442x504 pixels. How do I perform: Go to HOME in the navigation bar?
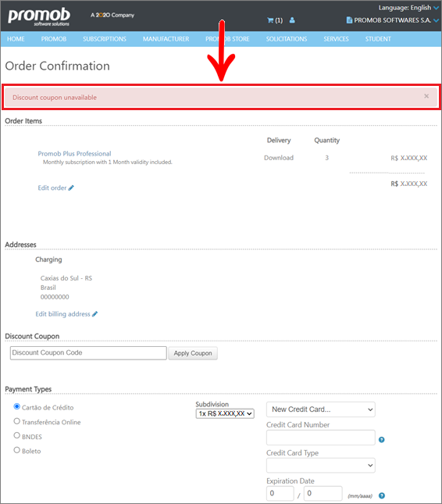tap(16, 39)
